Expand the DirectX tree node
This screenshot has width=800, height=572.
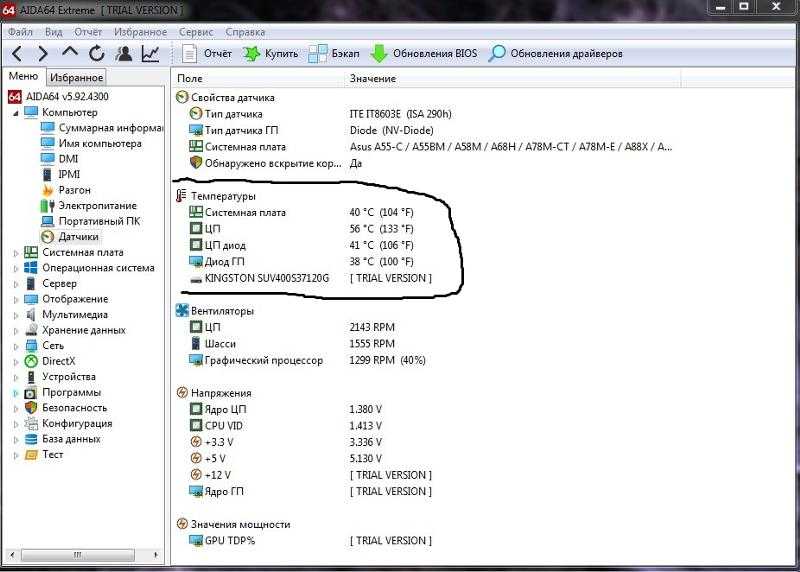click(x=16, y=362)
